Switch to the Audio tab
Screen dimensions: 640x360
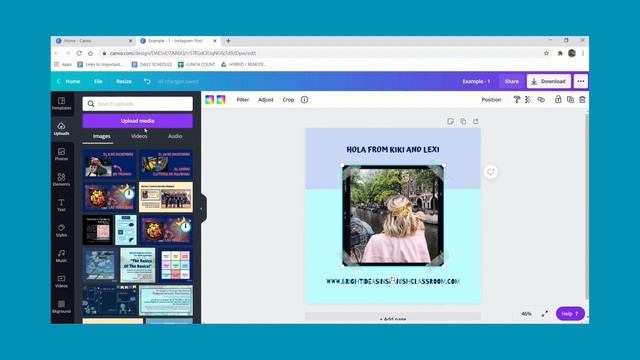[175, 136]
